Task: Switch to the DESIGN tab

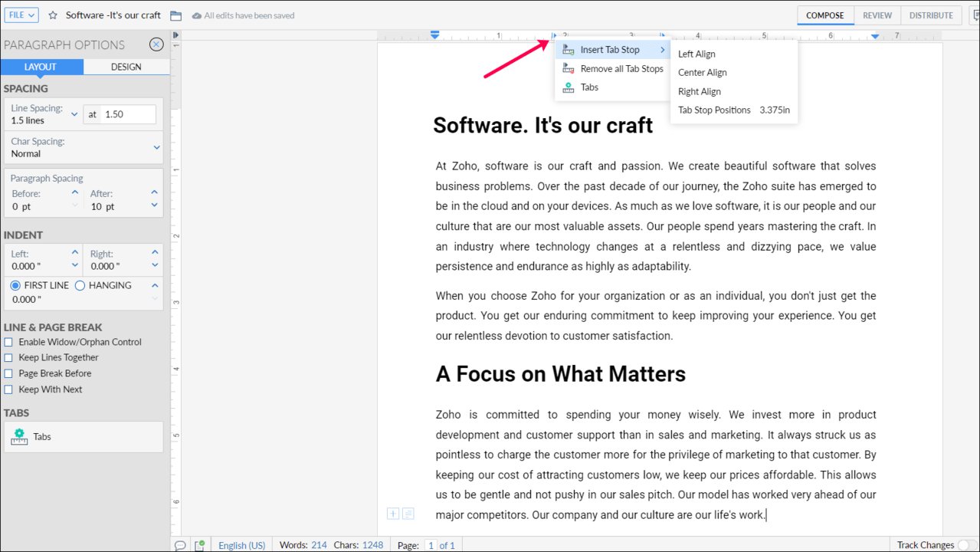Action: pos(126,67)
